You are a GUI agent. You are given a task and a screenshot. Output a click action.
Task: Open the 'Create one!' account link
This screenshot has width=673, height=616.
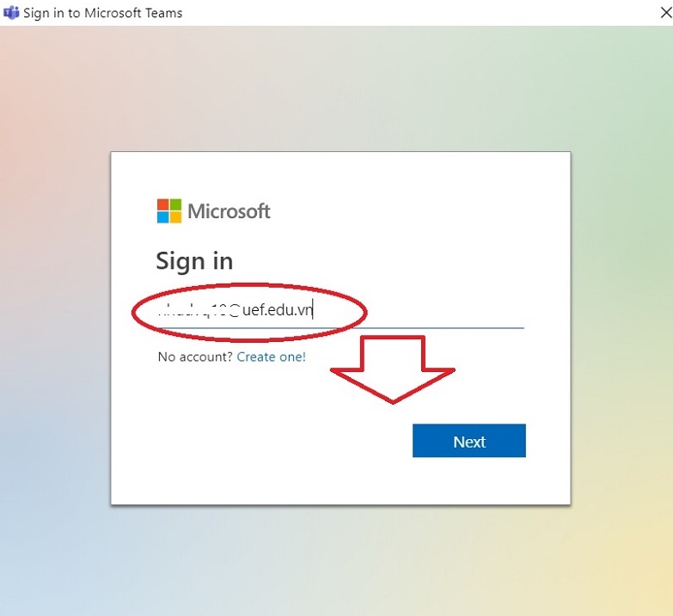tap(272, 357)
